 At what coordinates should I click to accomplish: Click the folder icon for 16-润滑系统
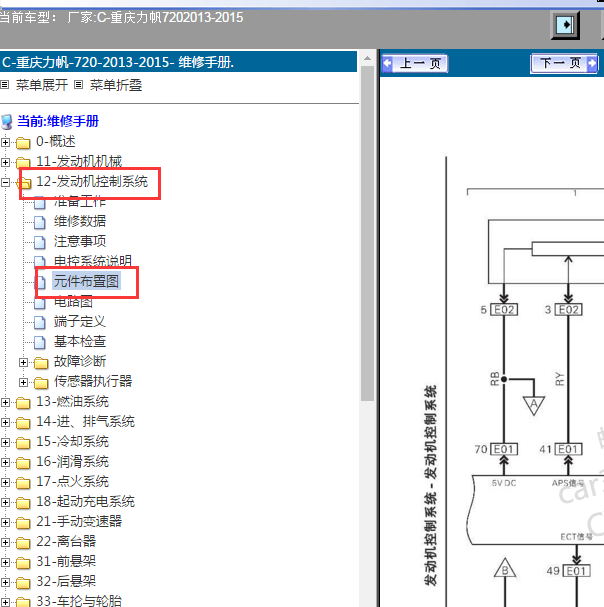point(23,463)
